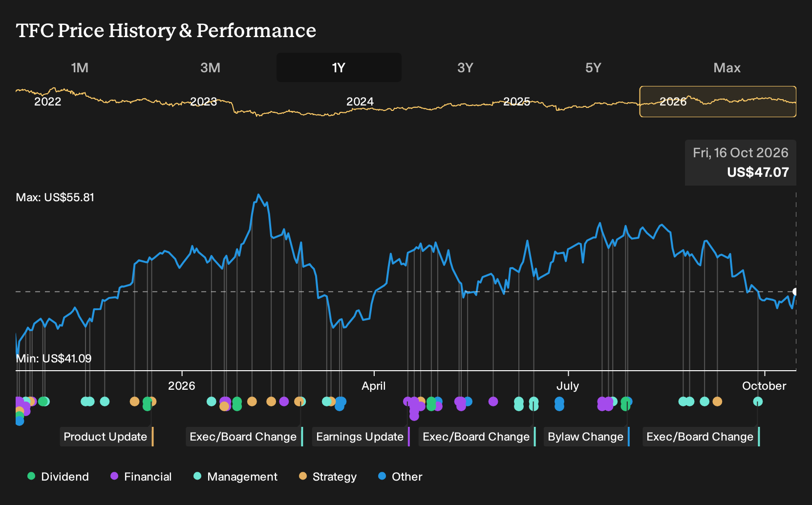Click the Max: US$55.81 label
The height and width of the screenshot is (505, 812).
[55, 197]
